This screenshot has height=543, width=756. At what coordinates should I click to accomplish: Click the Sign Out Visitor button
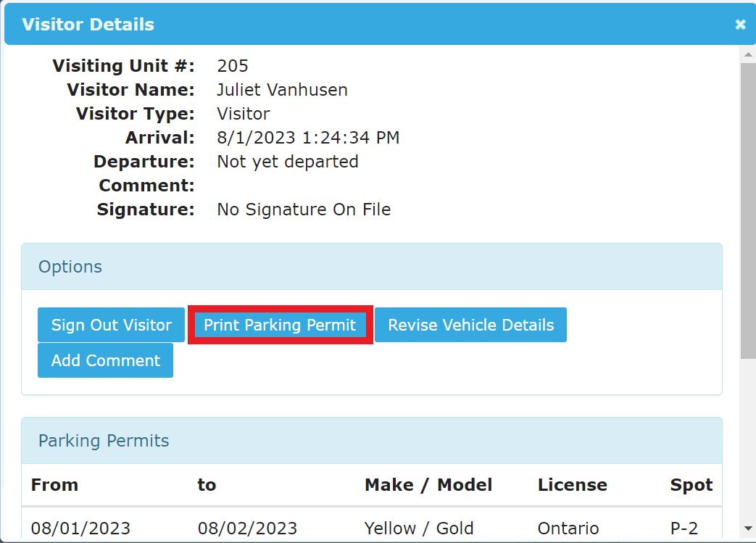tap(110, 325)
